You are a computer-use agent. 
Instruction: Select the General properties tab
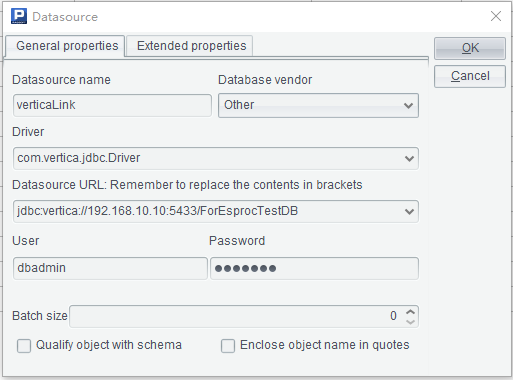click(x=67, y=46)
